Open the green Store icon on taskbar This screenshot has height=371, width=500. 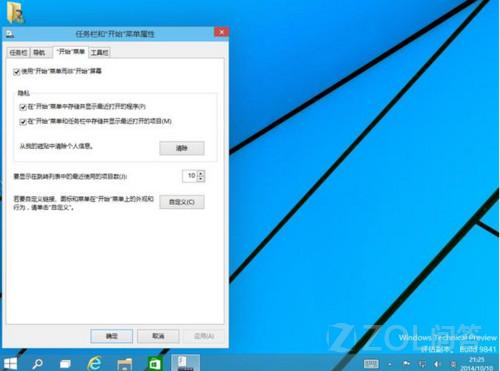pos(155,363)
